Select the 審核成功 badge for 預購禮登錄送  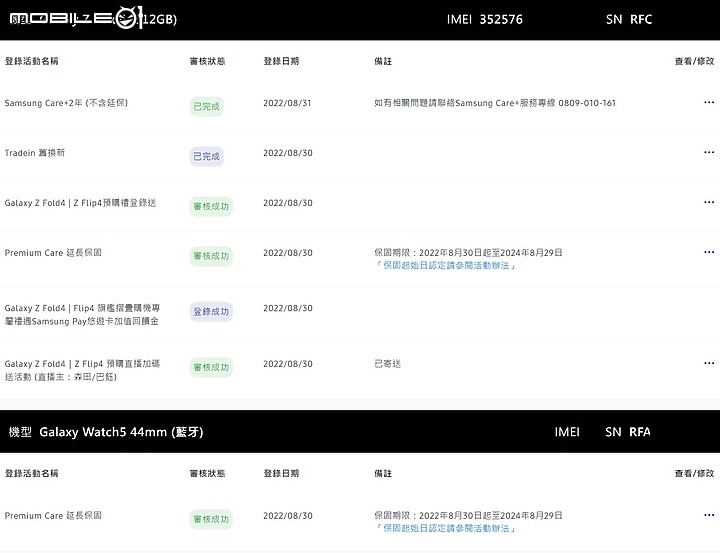[x=211, y=207]
